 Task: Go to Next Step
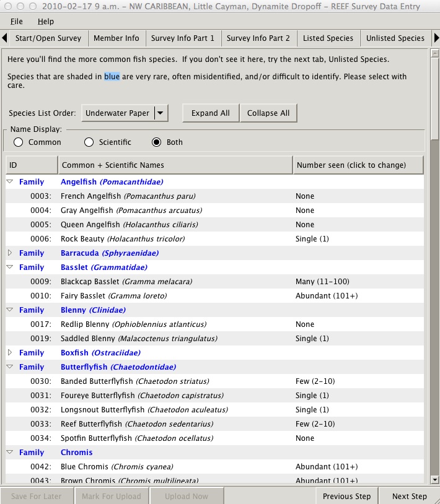coord(410,497)
